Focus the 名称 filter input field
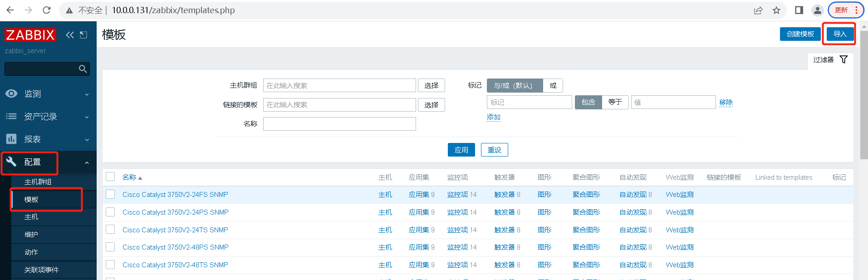 (x=339, y=124)
